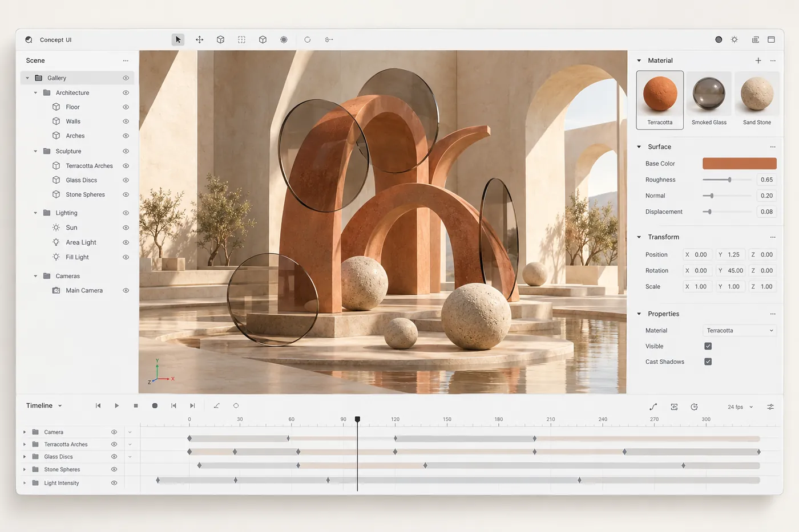Click the Base Color swatch
This screenshot has height=532, width=799.
740,164
